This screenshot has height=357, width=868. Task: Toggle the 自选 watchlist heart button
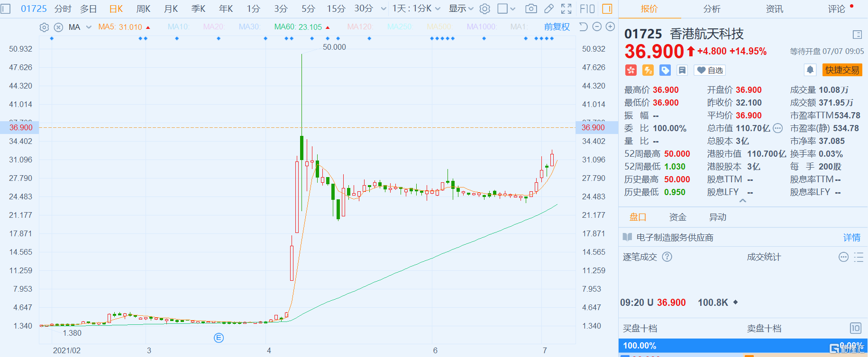coord(710,71)
